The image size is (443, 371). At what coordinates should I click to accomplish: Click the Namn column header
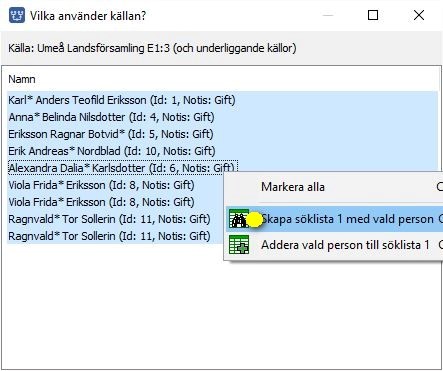pos(22,79)
